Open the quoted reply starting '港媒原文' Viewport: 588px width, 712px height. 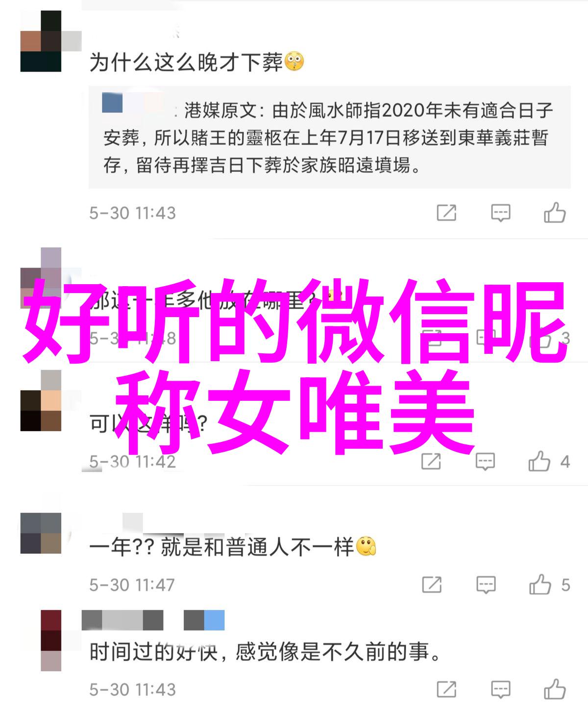329,138
